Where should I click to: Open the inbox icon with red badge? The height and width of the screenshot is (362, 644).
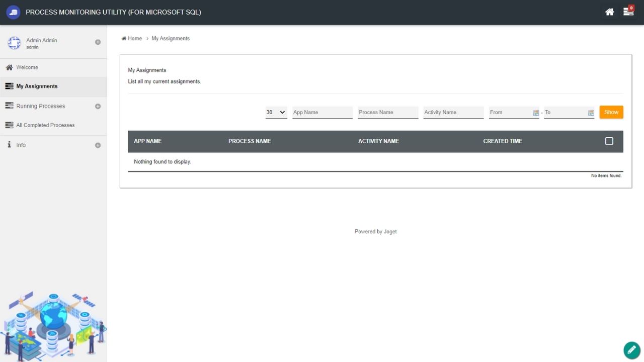(x=628, y=12)
